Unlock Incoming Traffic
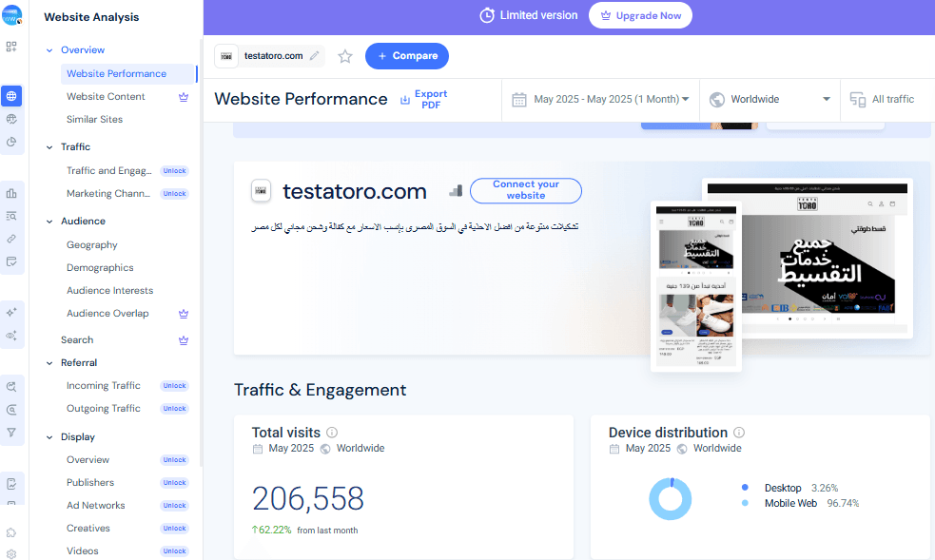Image resolution: width=935 pixels, height=560 pixels. (x=175, y=386)
